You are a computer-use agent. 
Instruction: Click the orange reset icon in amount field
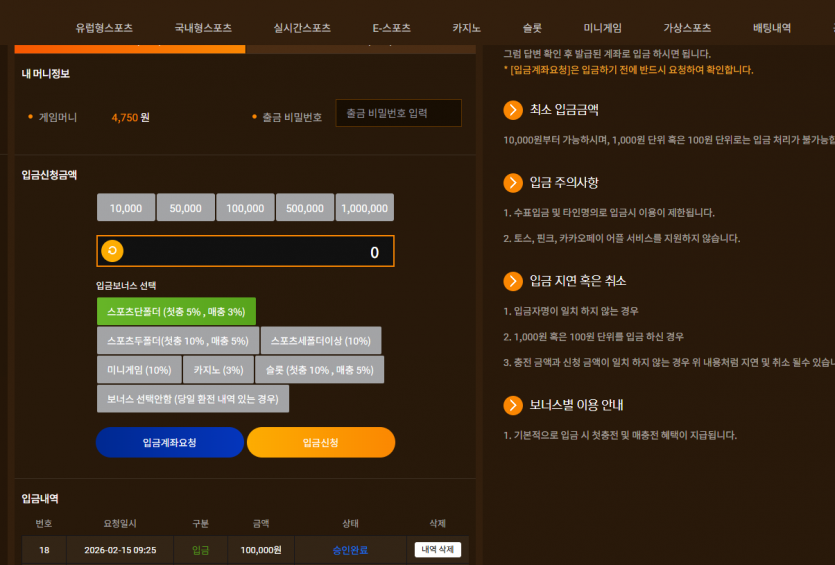112,251
